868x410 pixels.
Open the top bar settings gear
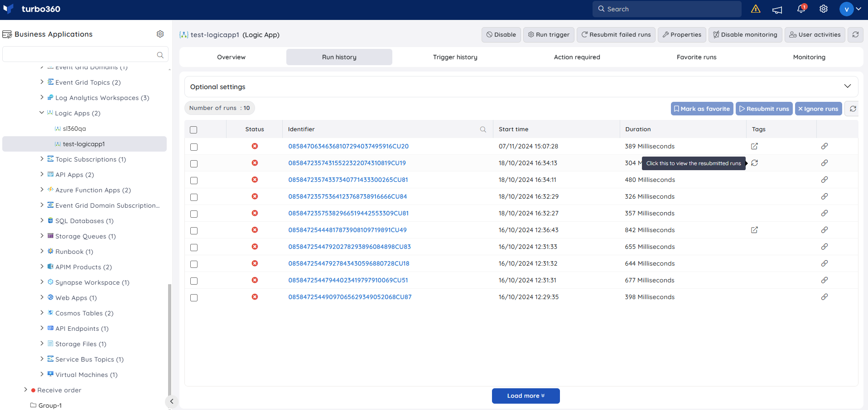click(824, 9)
